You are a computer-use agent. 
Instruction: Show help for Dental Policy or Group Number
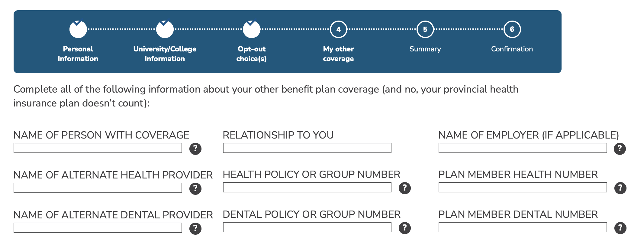405,228
